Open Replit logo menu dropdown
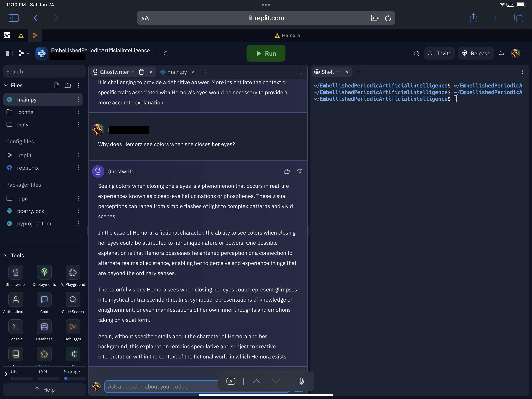The height and width of the screenshot is (399, 532). pos(24,53)
